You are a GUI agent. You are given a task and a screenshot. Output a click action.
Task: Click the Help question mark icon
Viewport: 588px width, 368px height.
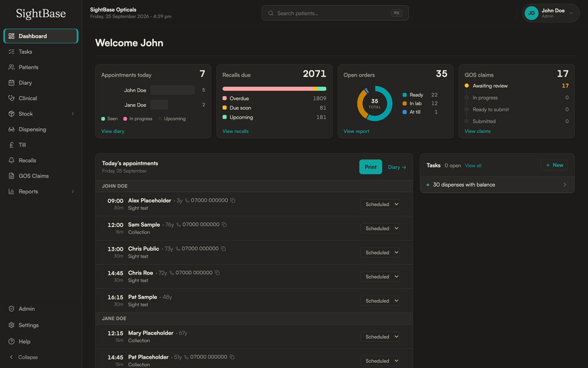pos(11,341)
